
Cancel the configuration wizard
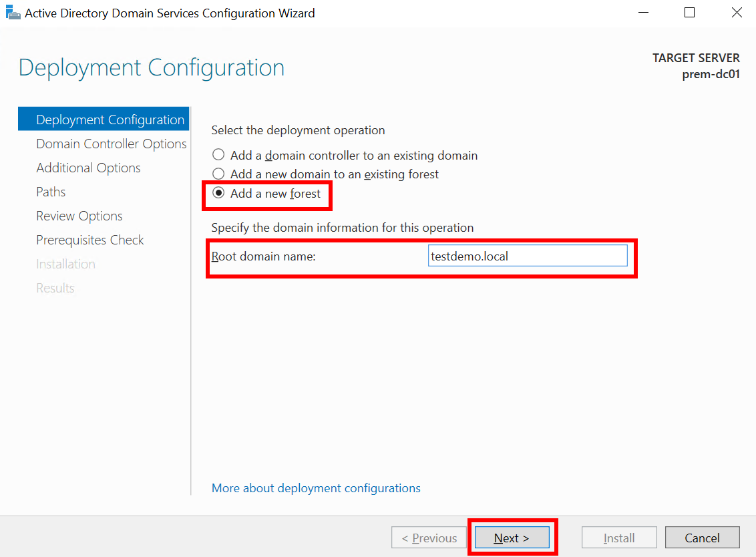click(703, 538)
